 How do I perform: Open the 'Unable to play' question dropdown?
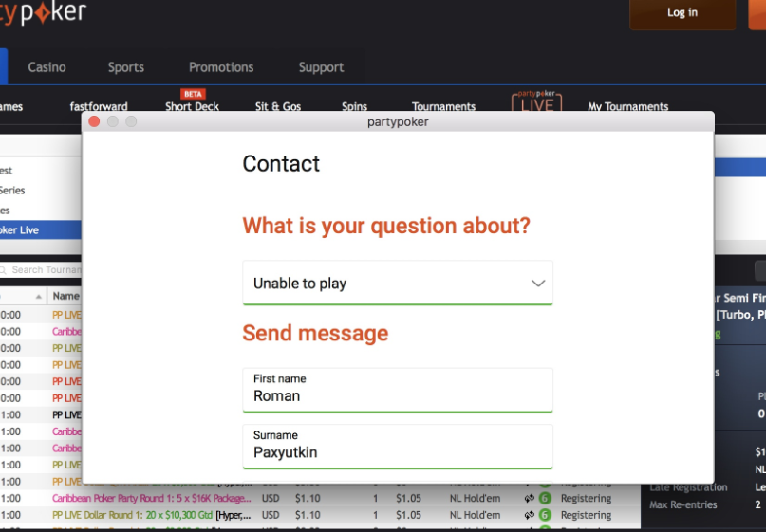[397, 284]
